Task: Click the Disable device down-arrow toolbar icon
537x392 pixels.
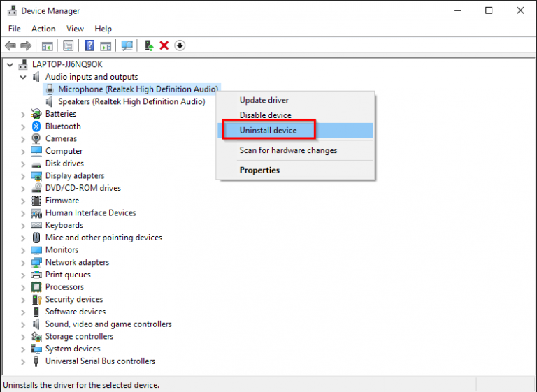Action: (180, 45)
